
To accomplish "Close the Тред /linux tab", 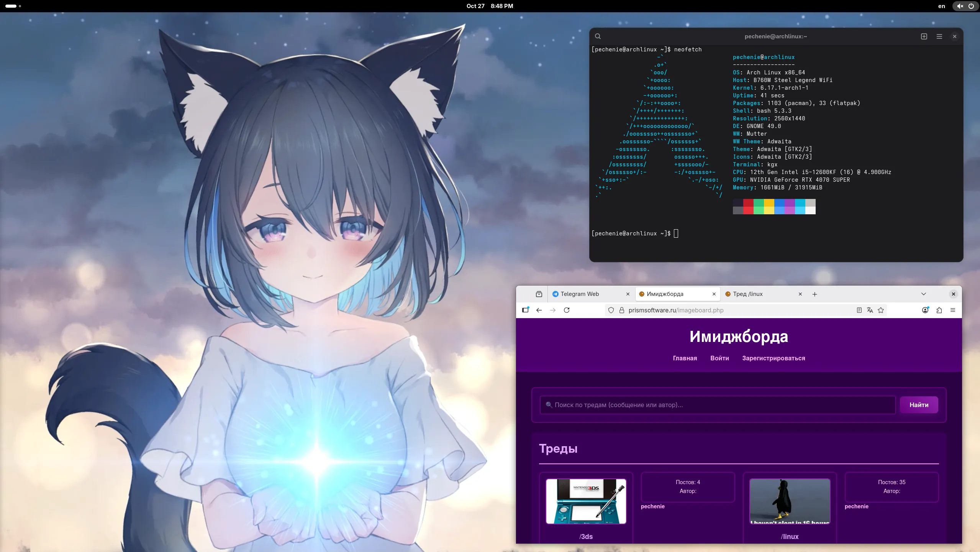I will point(800,294).
